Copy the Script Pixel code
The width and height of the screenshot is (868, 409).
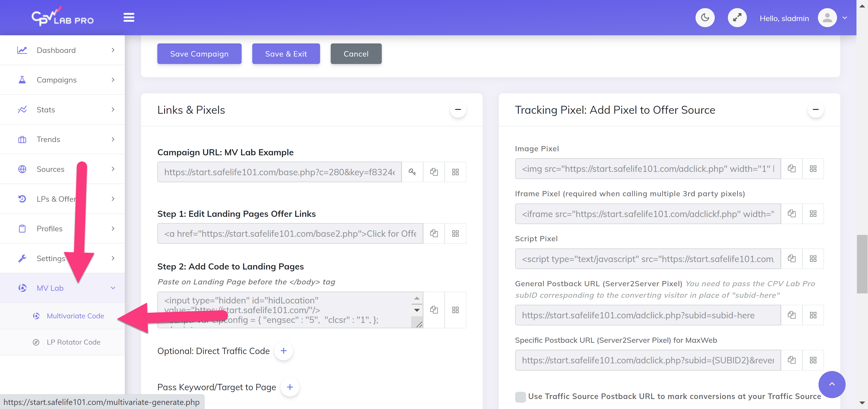tap(792, 259)
